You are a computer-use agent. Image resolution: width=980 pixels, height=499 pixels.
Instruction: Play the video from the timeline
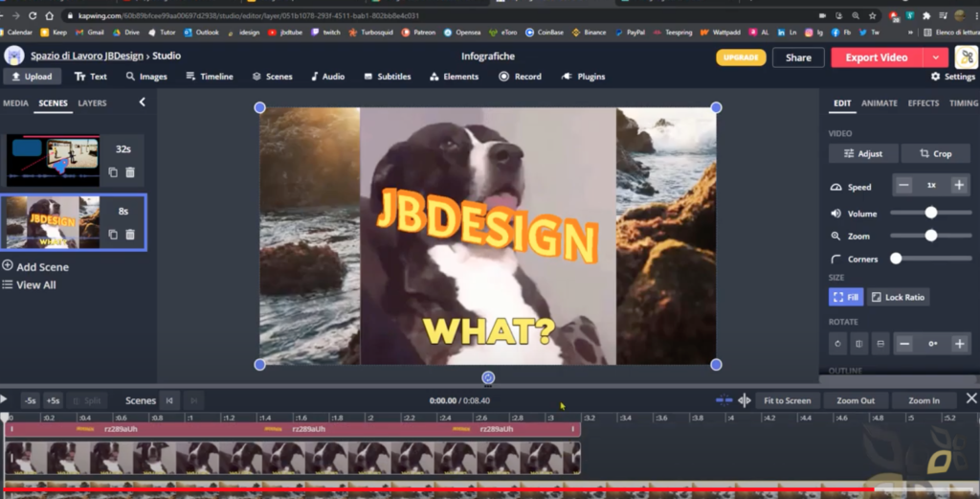4,399
